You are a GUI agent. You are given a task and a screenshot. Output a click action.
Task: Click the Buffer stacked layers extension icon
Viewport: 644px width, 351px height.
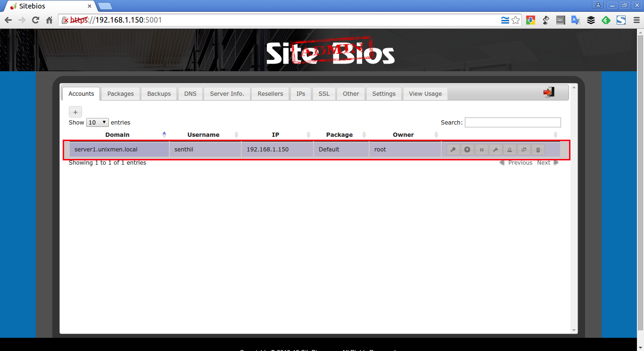click(591, 20)
